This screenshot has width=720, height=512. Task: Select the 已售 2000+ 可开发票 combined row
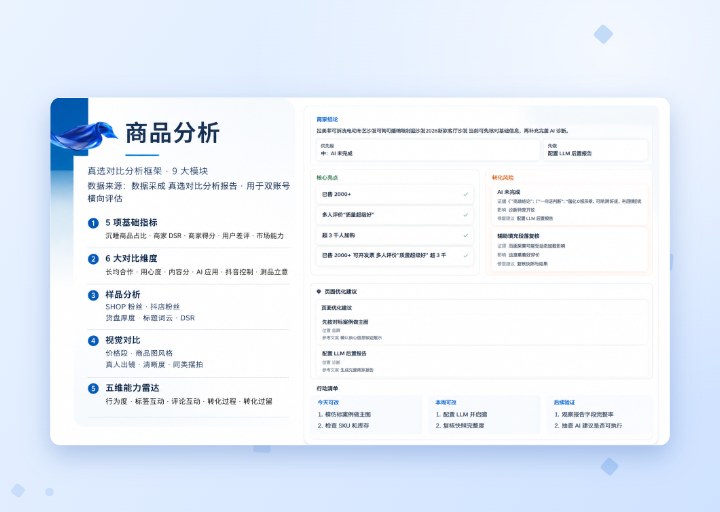[x=395, y=255]
